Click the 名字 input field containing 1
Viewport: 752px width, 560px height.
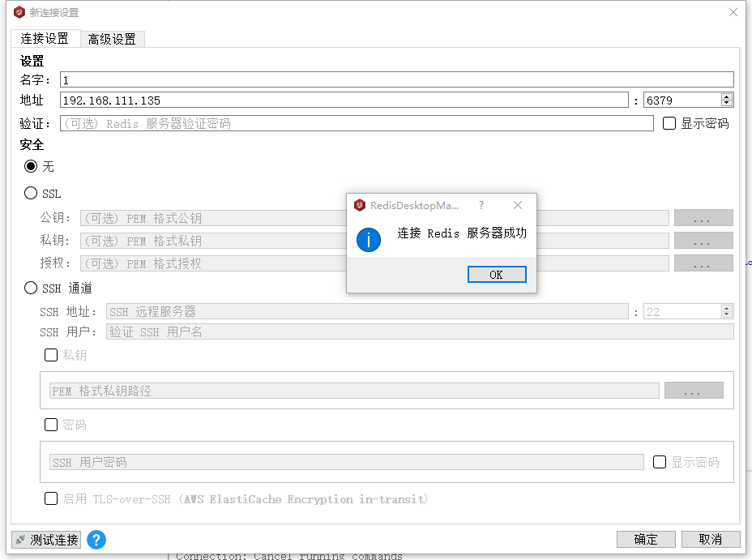(397, 79)
